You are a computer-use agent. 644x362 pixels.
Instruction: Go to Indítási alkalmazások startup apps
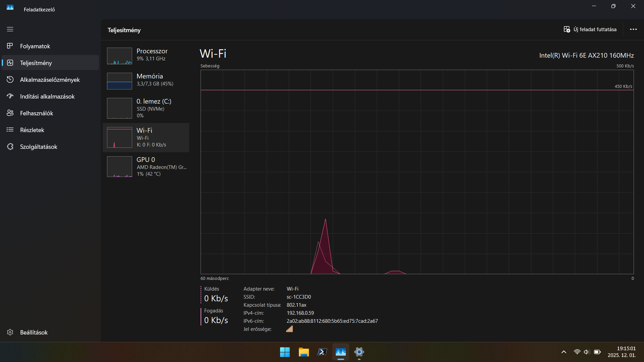pos(47,97)
